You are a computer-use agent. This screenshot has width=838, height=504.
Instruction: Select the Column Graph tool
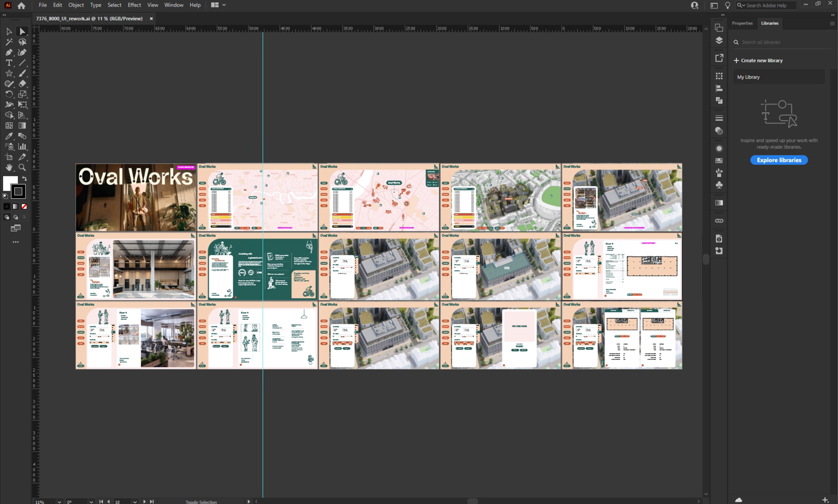(x=22, y=147)
